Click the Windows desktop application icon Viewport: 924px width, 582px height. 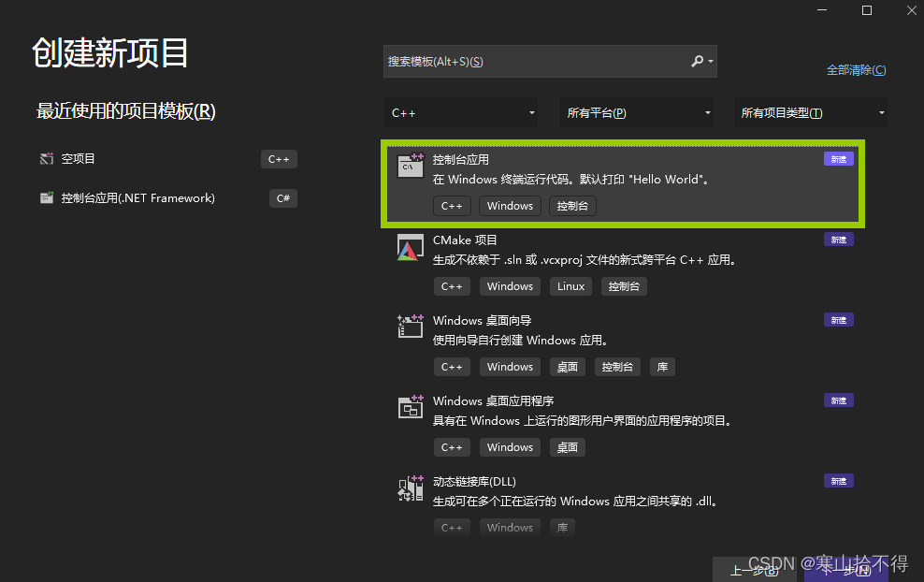[x=411, y=406]
